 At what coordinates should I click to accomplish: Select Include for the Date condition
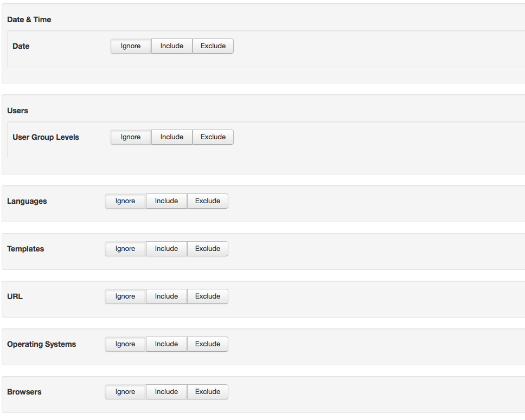click(x=172, y=46)
